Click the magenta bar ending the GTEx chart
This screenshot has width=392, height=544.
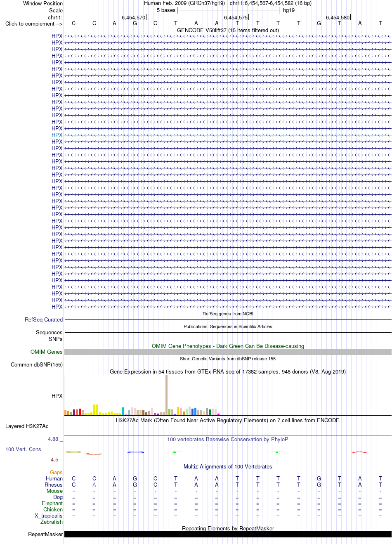coord(218,414)
